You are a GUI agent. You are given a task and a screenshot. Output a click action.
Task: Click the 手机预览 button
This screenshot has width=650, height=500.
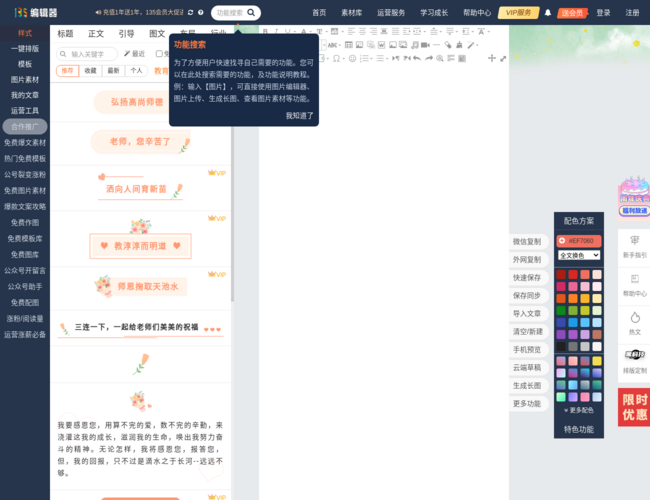(527, 350)
